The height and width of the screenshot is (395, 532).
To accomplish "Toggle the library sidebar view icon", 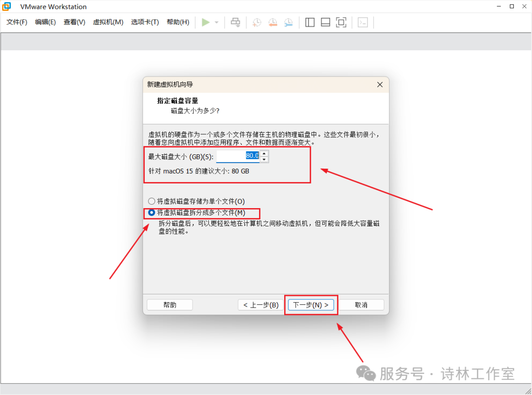I will [310, 22].
